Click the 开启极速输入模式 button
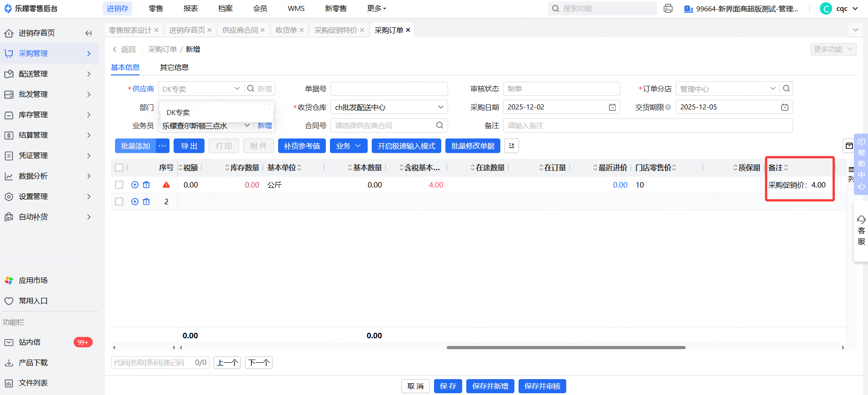868x395 pixels. pyautogui.click(x=406, y=146)
